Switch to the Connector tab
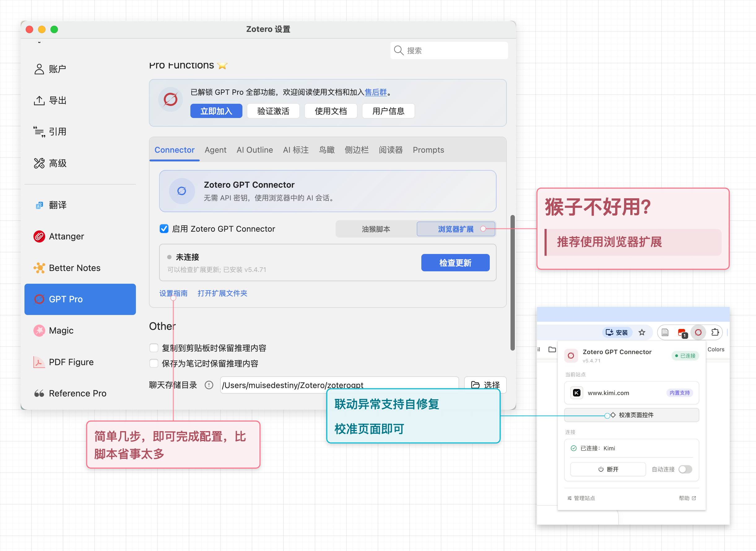This screenshot has height=551, width=756. tap(174, 150)
